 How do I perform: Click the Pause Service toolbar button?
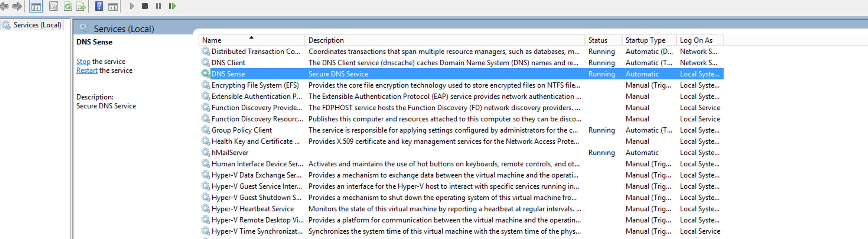158,6
